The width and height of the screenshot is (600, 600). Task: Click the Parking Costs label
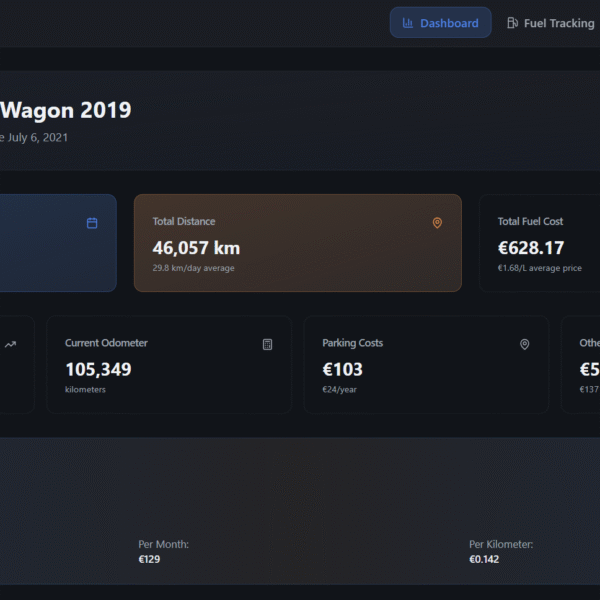[x=352, y=343]
